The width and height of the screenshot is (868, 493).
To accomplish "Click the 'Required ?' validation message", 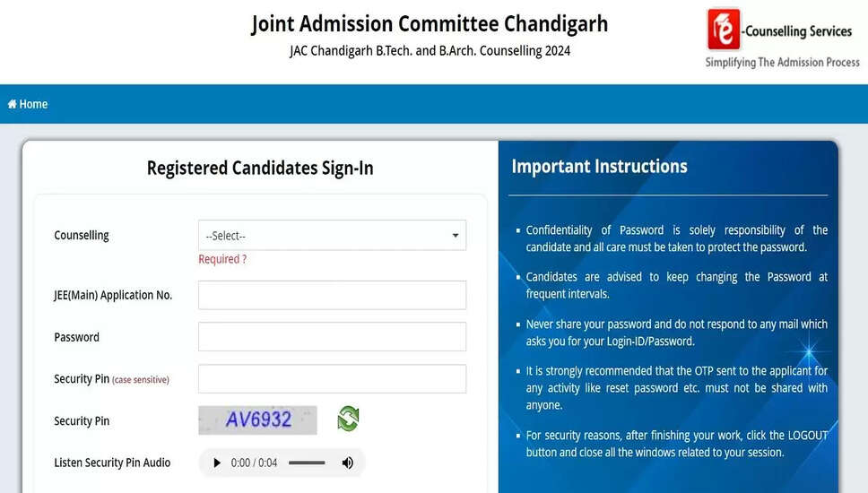I will tap(222, 259).
